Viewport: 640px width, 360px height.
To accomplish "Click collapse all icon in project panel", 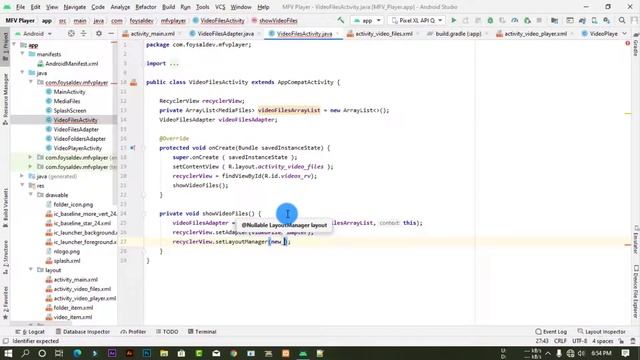I will click(x=83, y=33).
